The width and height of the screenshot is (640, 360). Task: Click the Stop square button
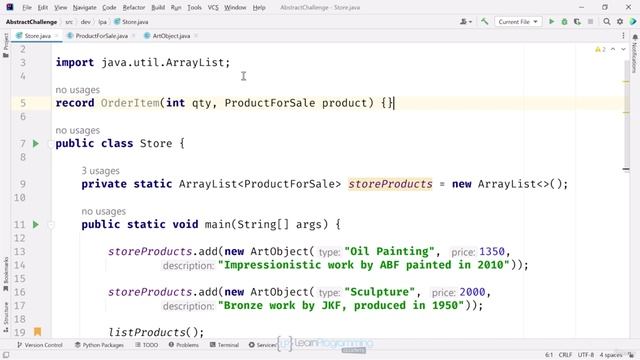590,22
